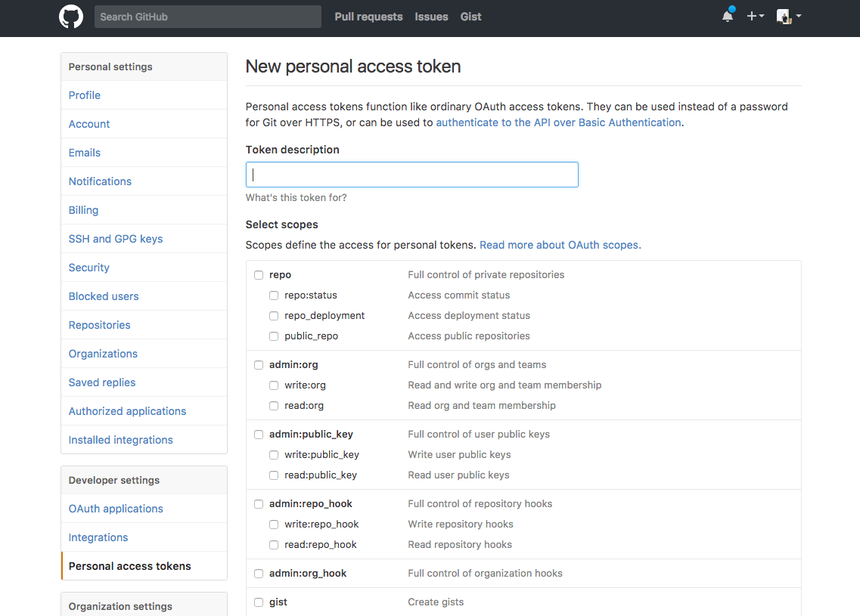Click the GitHub Octocat logo
860x616 pixels.
pyautogui.click(x=71, y=17)
